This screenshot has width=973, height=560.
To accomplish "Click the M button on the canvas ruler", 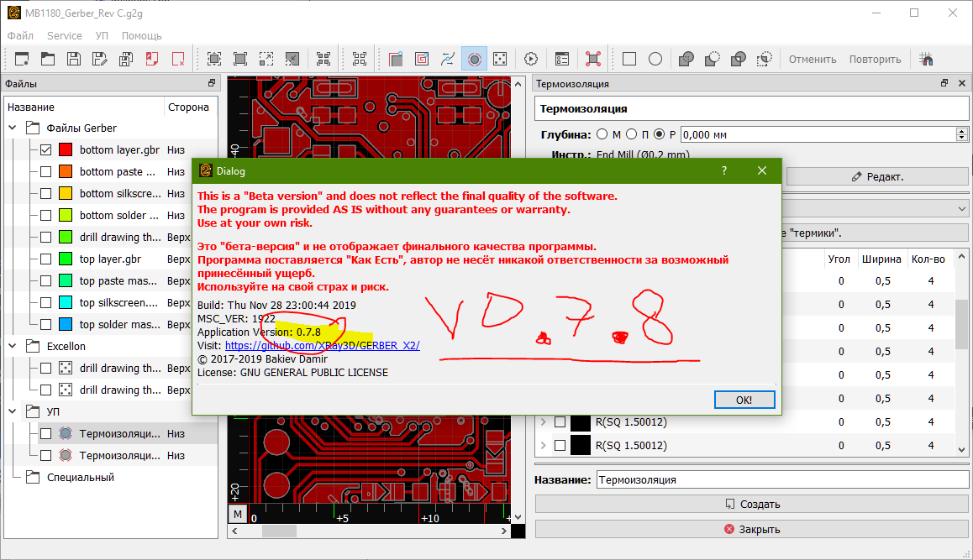I will coord(238,514).
